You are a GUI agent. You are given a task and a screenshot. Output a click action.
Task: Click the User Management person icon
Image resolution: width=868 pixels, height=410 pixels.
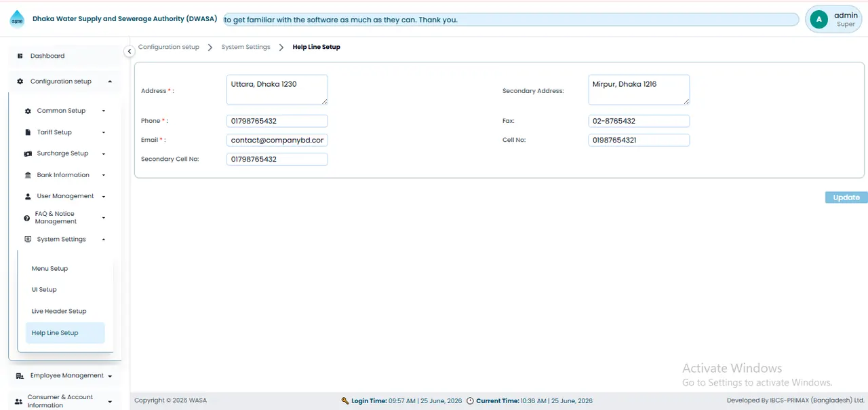click(x=28, y=196)
